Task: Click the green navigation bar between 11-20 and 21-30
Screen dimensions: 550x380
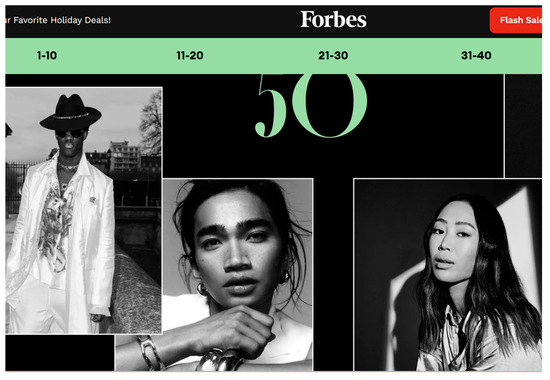Action: point(261,55)
